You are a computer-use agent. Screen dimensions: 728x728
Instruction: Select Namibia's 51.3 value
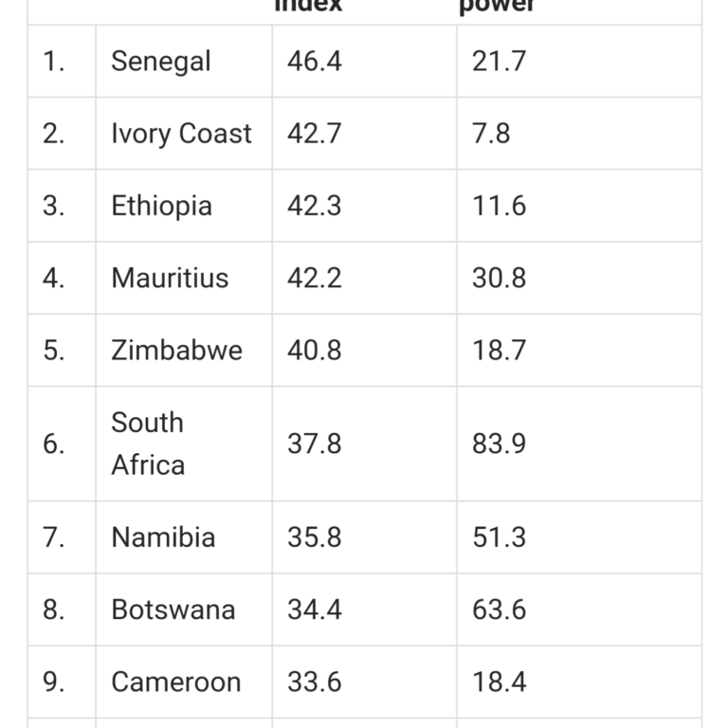[499, 537]
